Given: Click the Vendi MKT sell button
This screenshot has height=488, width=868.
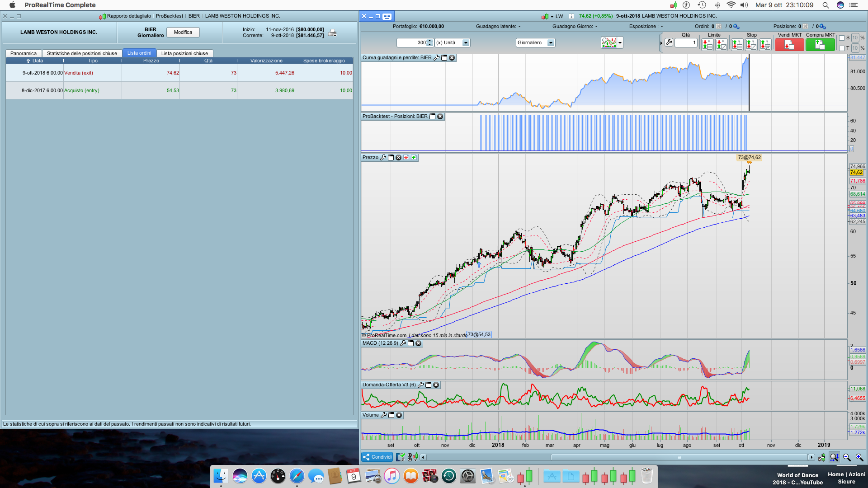Looking at the screenshot, I should [x=789, y=45].
